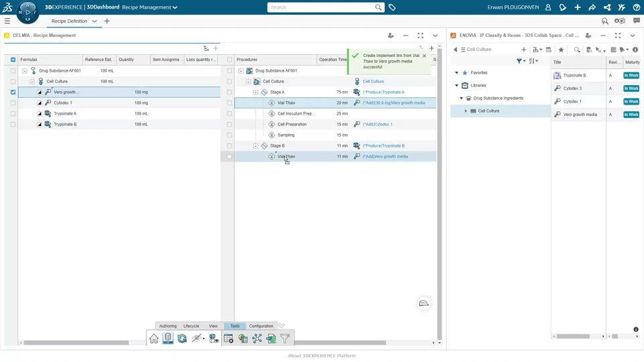The width and height of the screenshot is (644, 362).
Task: Collapse Drug Substance AF001 in Formulas tree
Action: [x=25, y=70]
